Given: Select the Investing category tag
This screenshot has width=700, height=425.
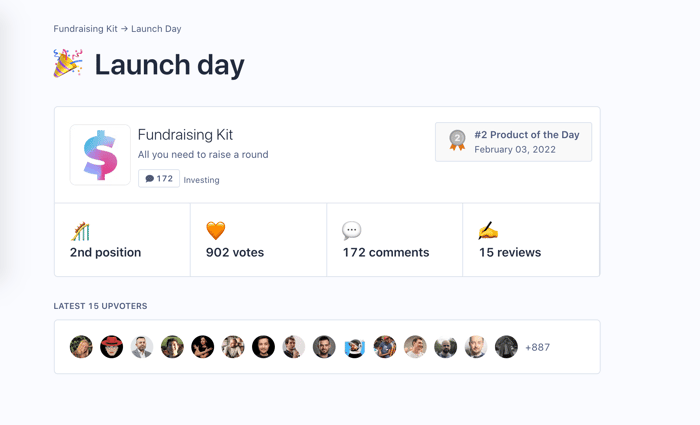Looking at the screenshot, I should (x=201, y=180).
